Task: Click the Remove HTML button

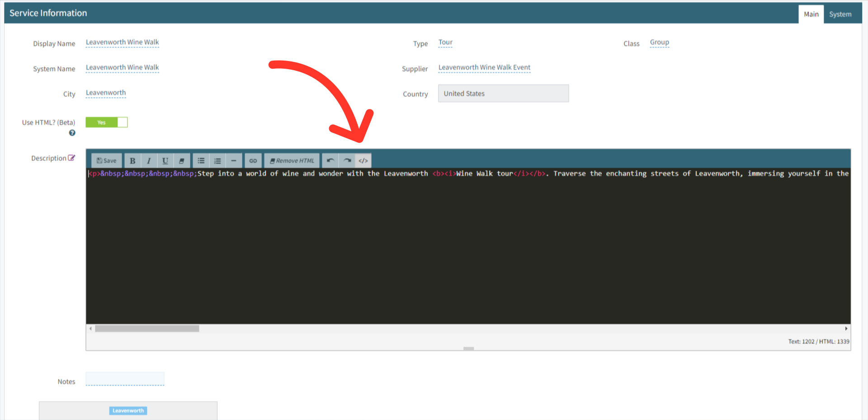Action: click(292, 160)
